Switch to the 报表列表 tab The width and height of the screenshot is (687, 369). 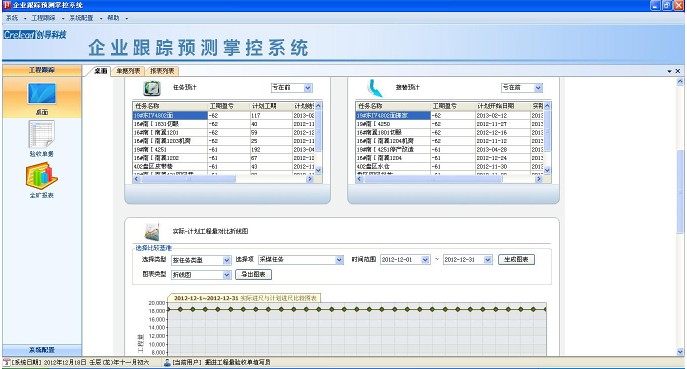point(162,71)
